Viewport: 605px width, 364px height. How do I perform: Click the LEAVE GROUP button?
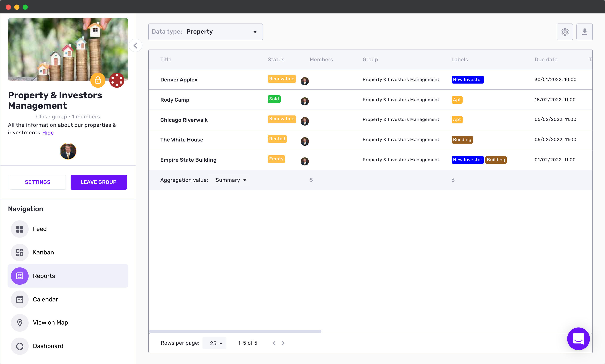tap(99, 182)
